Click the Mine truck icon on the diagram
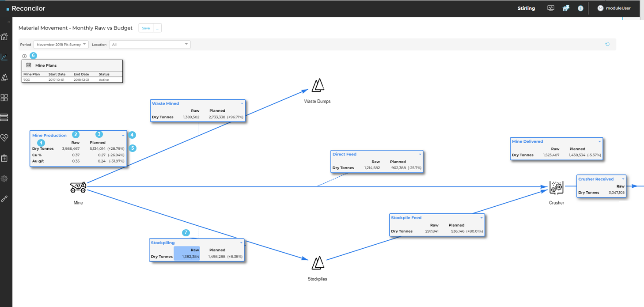This screenshot has height=307, width=644. tap(78, 187)
